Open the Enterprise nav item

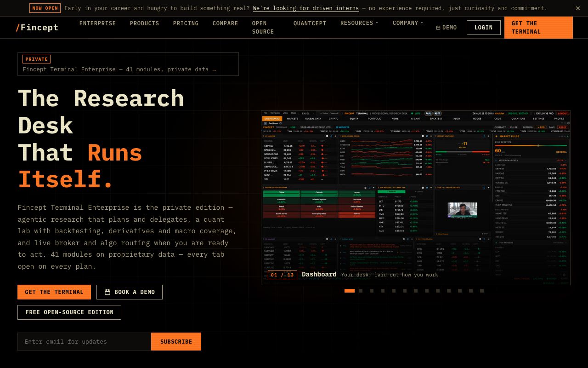[98, 23]
